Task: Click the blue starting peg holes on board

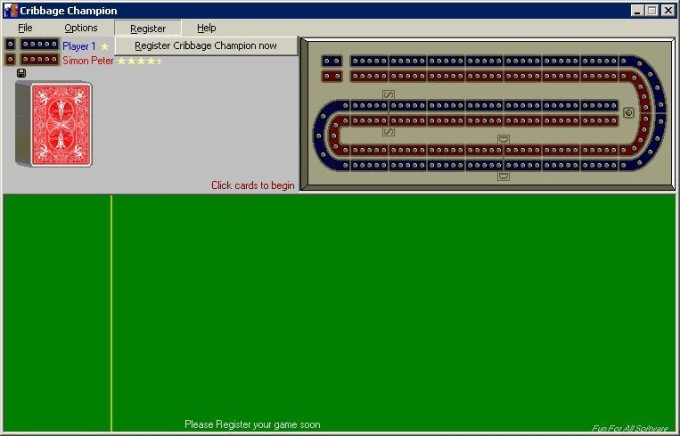Action: [x=332, y=61]
